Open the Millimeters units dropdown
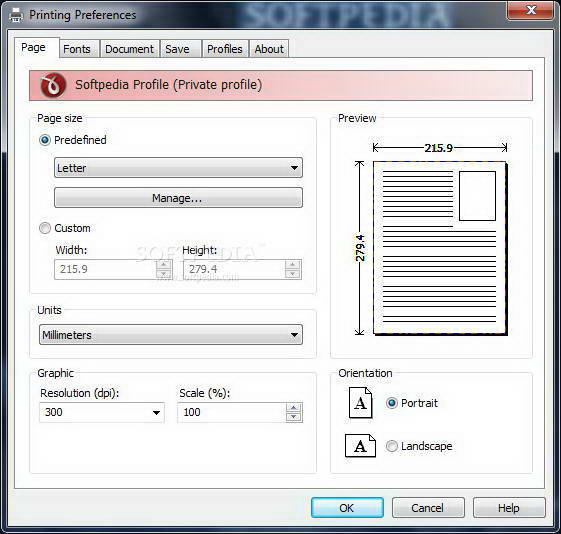 tap(171, 335)
